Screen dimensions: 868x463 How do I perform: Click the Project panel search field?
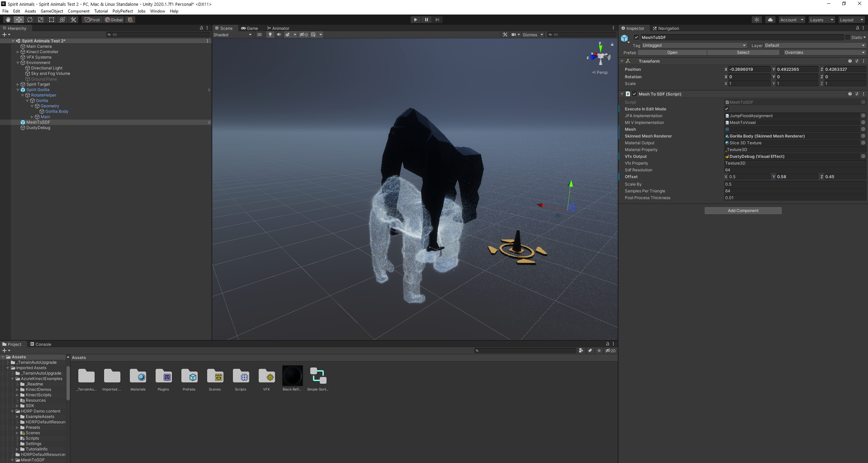[525, 351]
